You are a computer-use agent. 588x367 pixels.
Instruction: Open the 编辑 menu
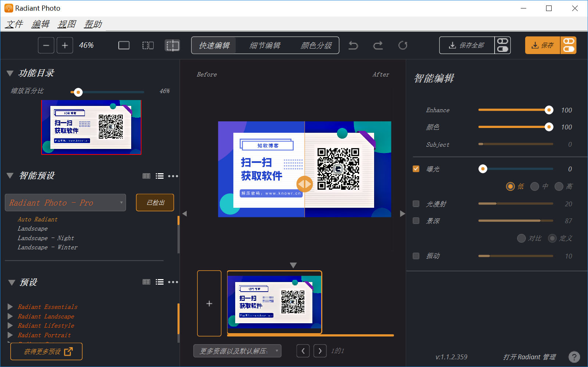point(40,24)
